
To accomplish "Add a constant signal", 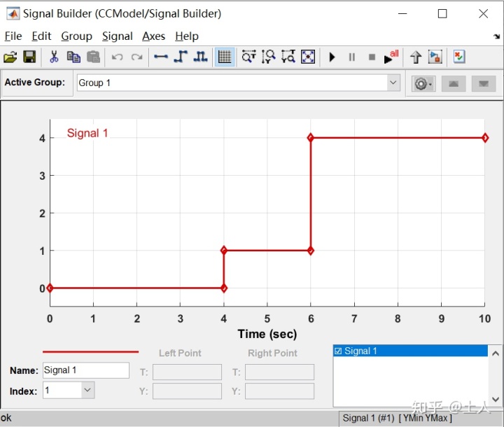I will pos(161,57).
